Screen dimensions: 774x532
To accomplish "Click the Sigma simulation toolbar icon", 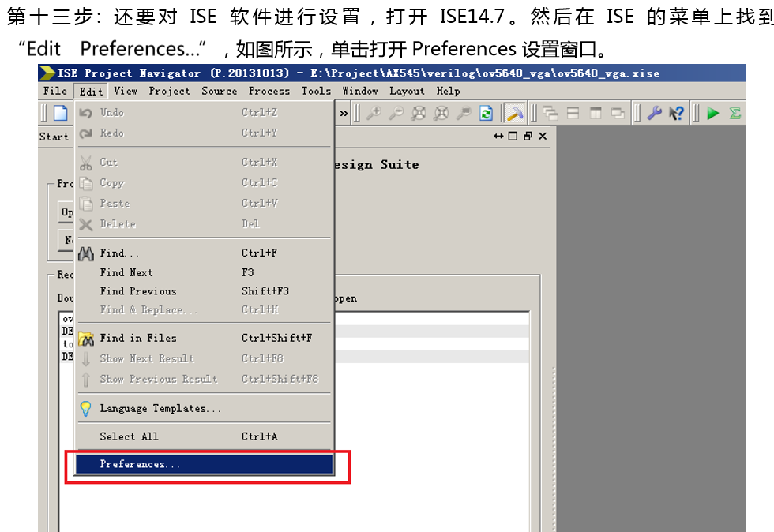I will (735, 113).
